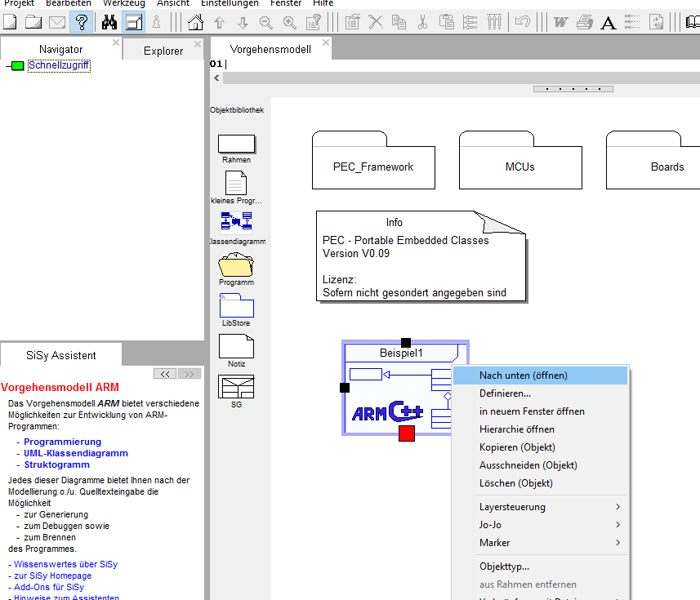The width and height of the screenshot is (700, 600).
Task: Select the Notiz object in library
Action: [237, 346]
